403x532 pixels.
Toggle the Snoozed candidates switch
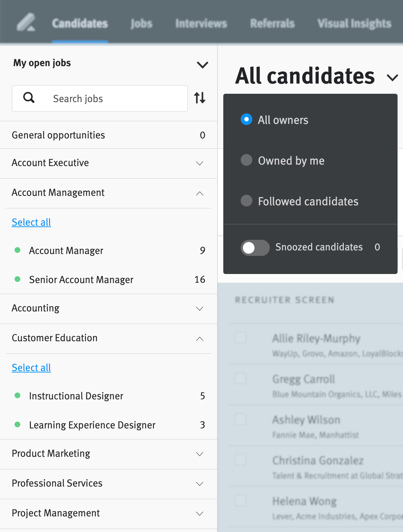pyautogui.click(x=255, y=248)
